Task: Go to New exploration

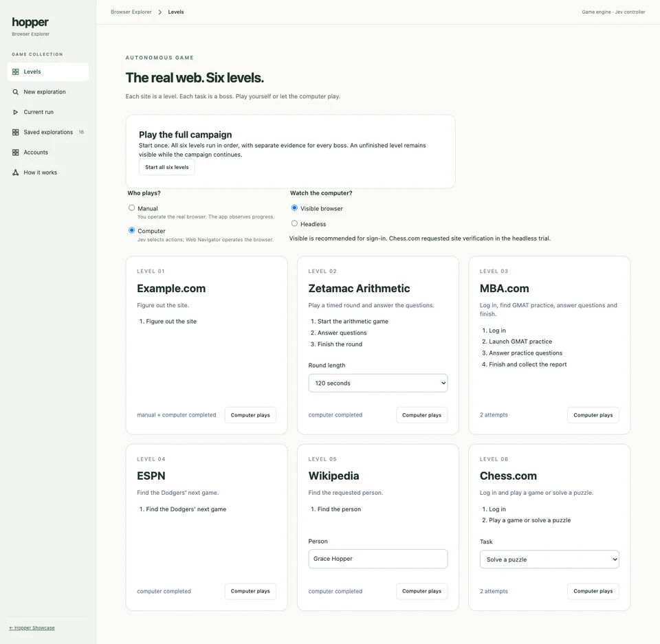Action: 48,92
